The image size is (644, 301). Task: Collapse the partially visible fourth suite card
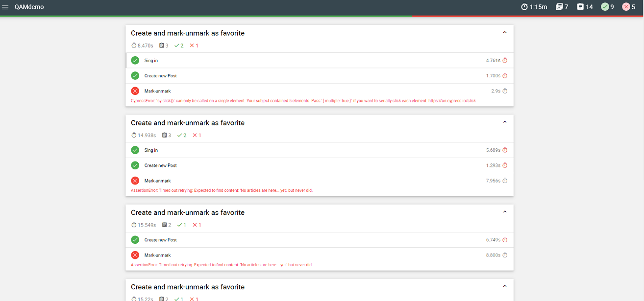click(505, 286)
